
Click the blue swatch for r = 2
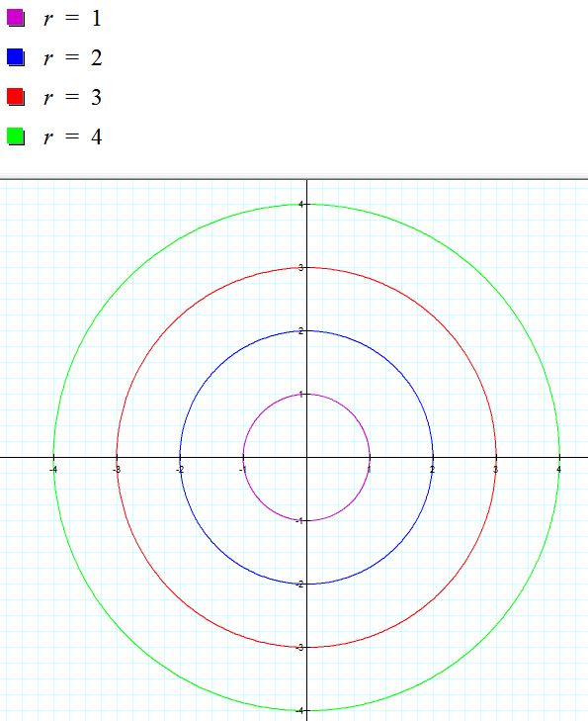(x=16, y=57)
